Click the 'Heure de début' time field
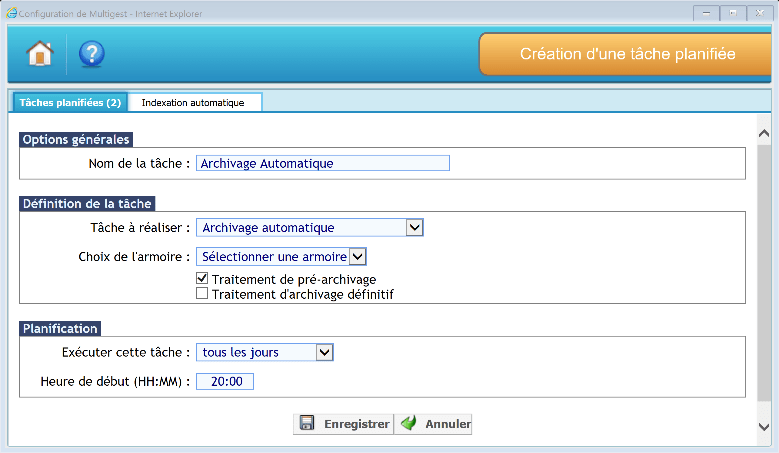Screen dimensions: 779x453 click(x=225, y=381)
